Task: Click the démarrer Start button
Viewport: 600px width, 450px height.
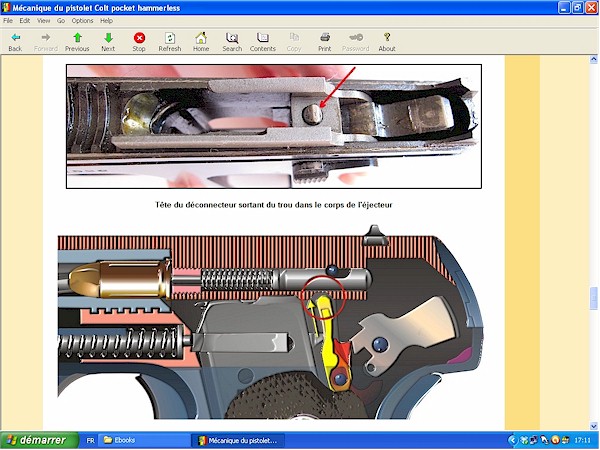Action: pyautogui.click(x=34, y=440)
